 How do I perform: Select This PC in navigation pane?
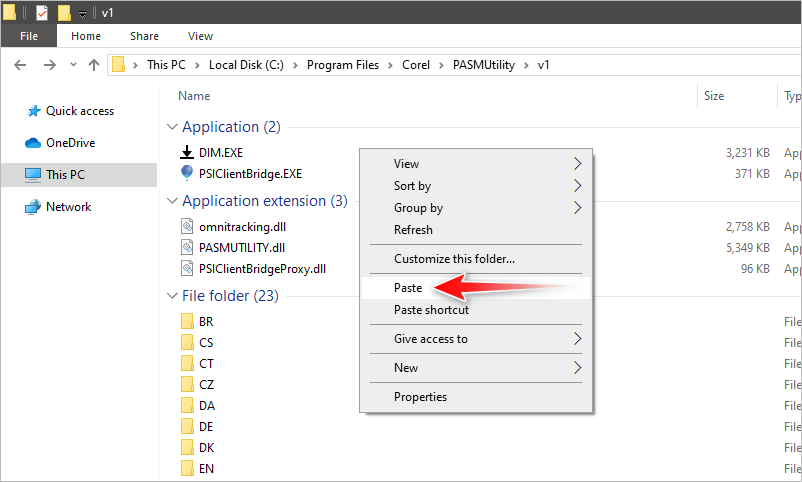(x=65, y=175)
